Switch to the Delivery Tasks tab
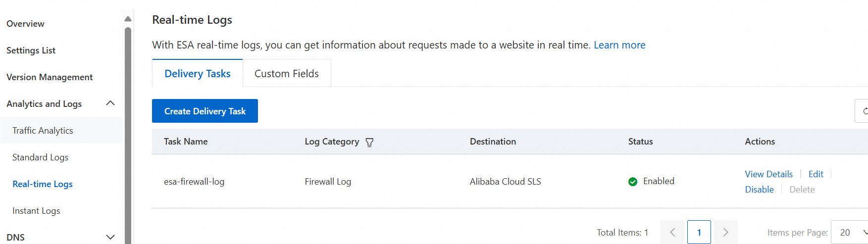Viewport: 868px width, 244px height. (x=198, y=73)
